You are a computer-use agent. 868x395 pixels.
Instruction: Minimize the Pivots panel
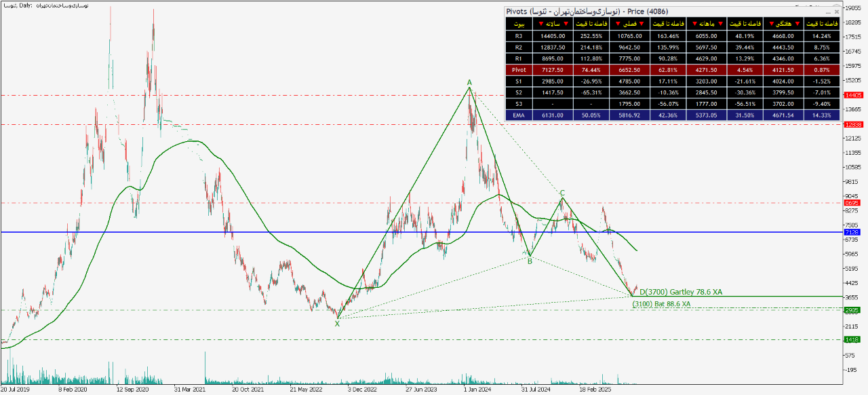coord(827,12)
